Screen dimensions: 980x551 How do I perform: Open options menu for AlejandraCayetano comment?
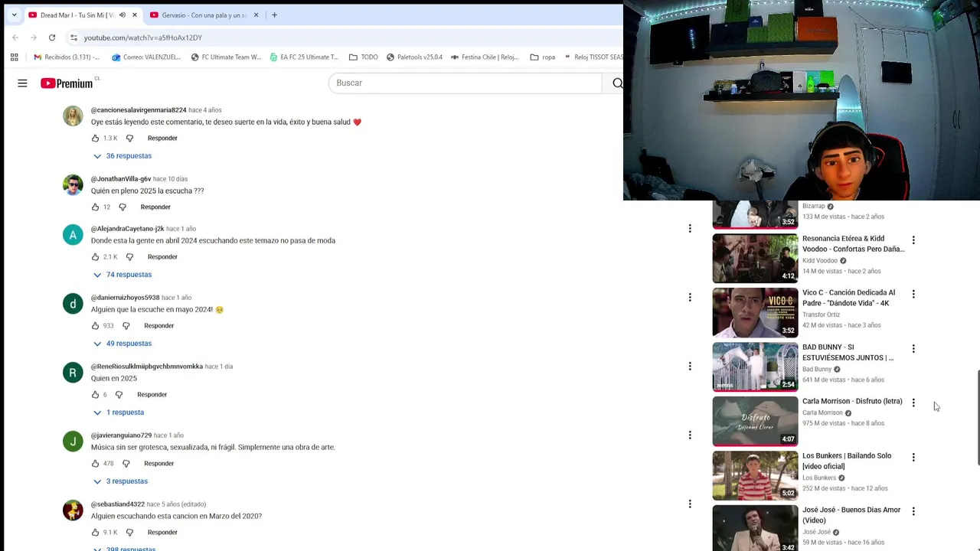(690, 229)
